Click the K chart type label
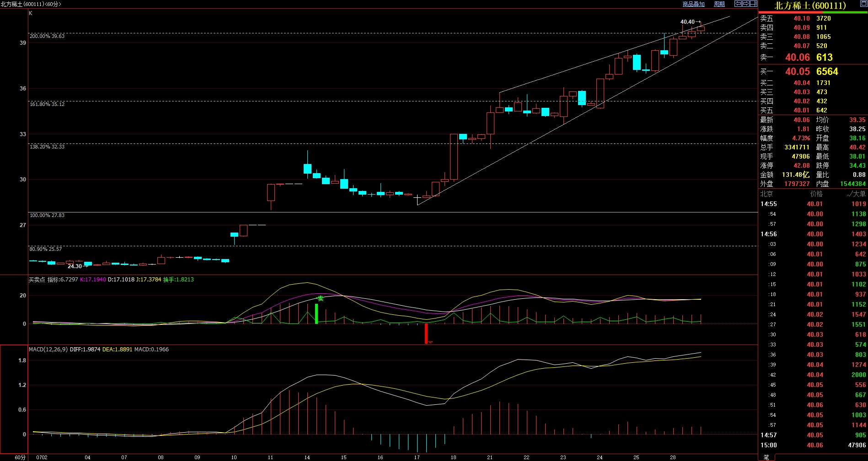Viewport: 868px width, 461px height. coord(31,13)
